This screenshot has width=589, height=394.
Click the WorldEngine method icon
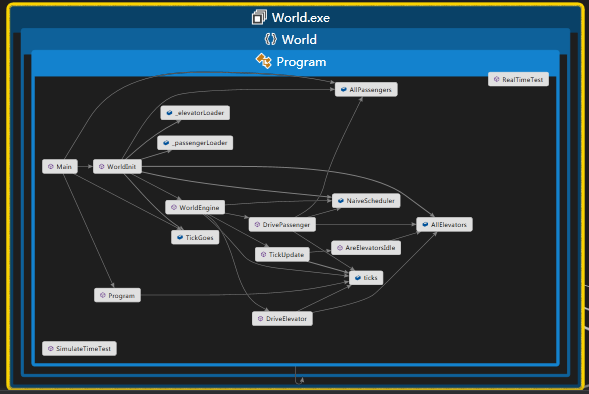(x=174, y=207)
